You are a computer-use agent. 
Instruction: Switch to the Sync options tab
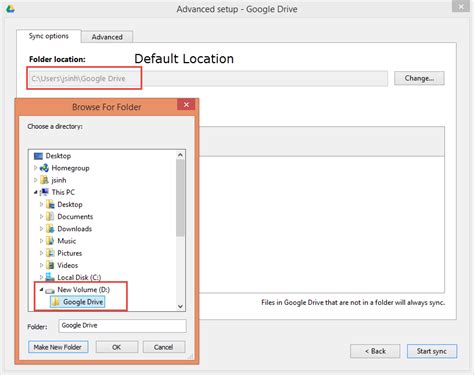click(49, 36)
